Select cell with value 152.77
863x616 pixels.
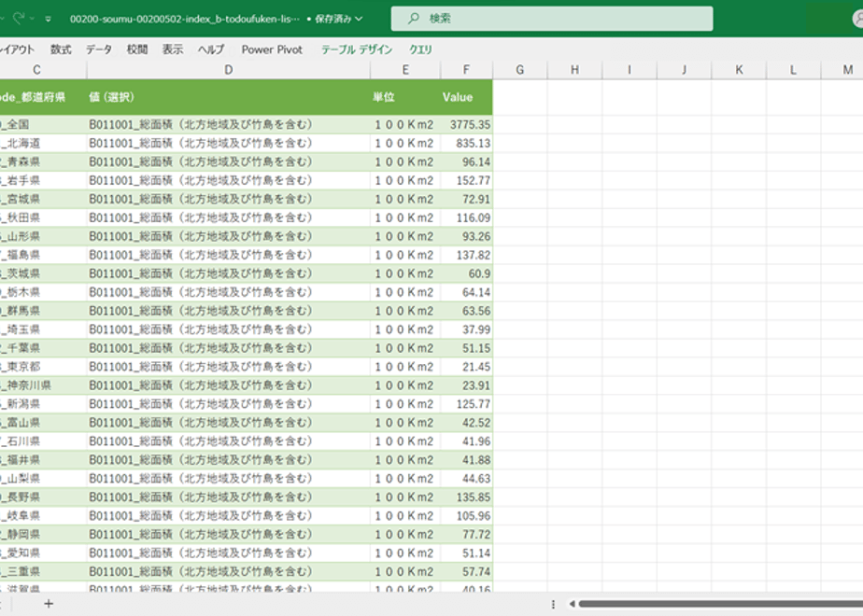click(466, 180)
